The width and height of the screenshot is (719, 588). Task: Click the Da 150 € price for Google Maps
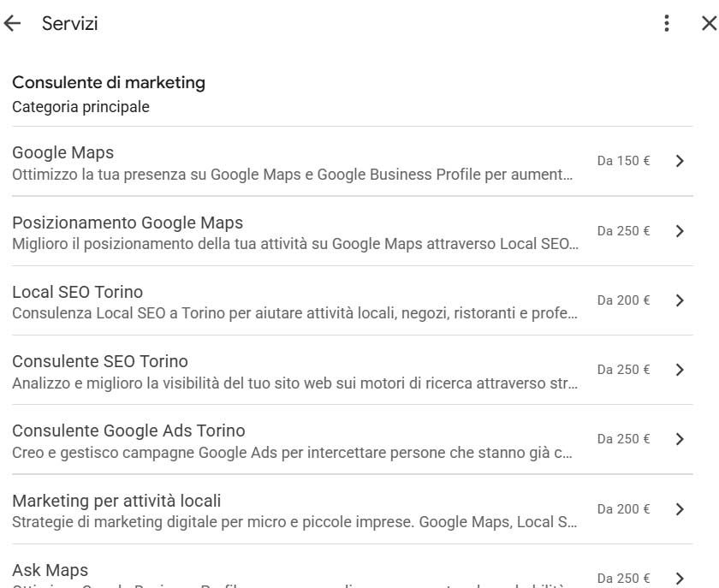point(624,161)
